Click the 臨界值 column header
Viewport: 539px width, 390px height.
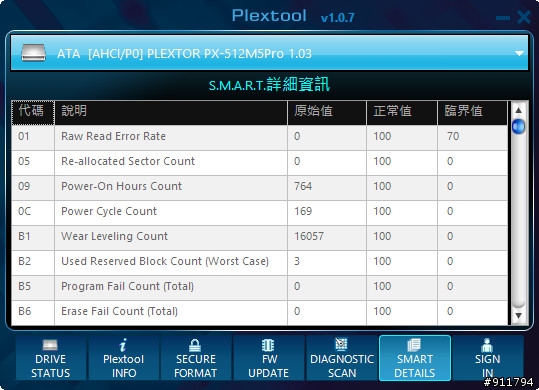point(472,113)
